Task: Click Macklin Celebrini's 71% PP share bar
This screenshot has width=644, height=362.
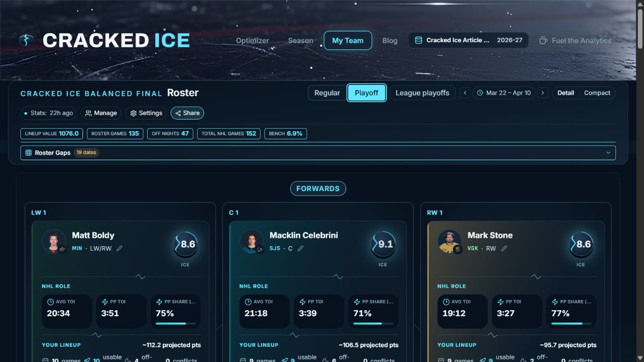Action: pyautogui.click(x=373, y=323)
